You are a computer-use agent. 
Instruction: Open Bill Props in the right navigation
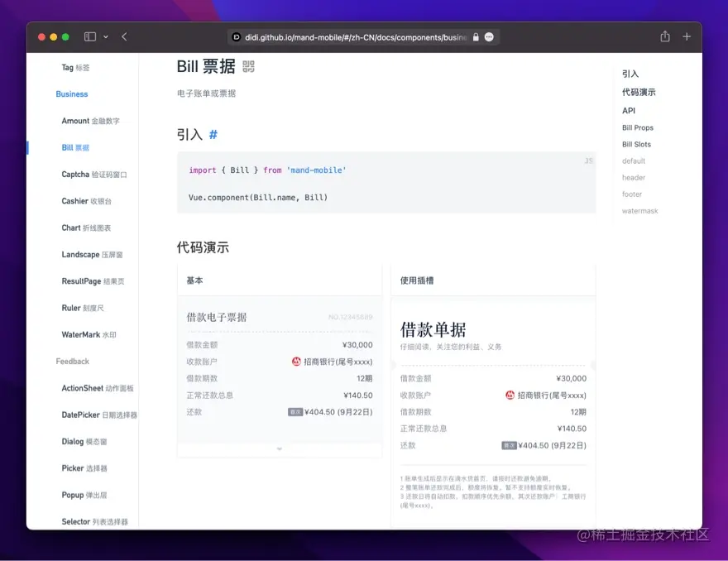(x=638, y=127)
